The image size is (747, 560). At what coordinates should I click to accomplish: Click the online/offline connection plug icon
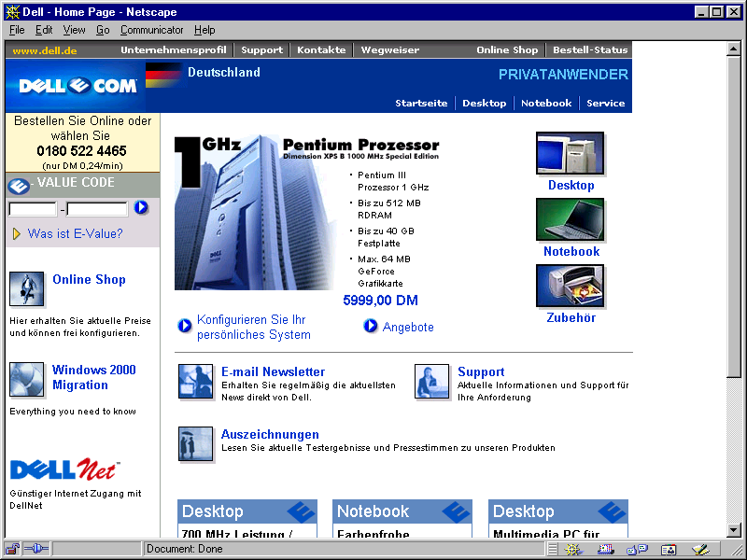click(35, 549)
